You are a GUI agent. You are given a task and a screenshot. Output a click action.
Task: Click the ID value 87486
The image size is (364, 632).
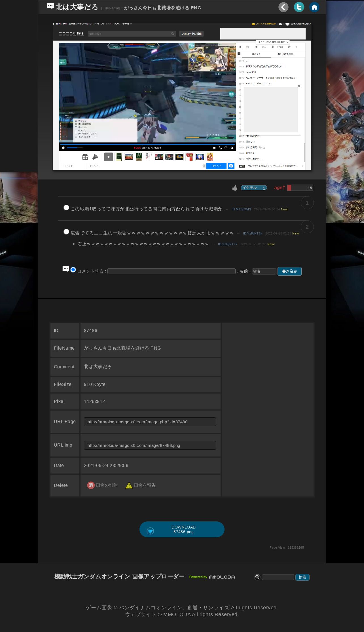point(90,331)
